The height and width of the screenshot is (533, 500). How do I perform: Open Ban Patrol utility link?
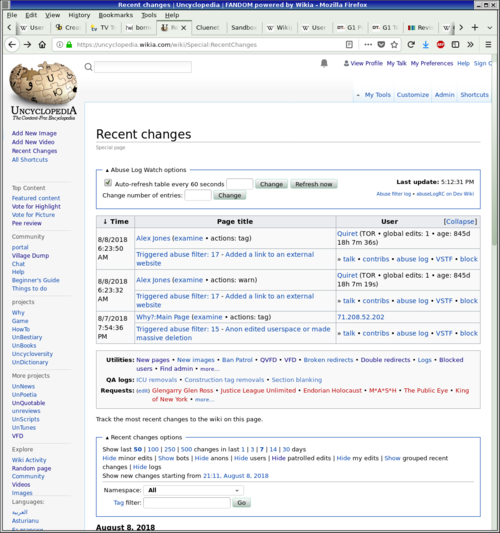tap(237, 360)
